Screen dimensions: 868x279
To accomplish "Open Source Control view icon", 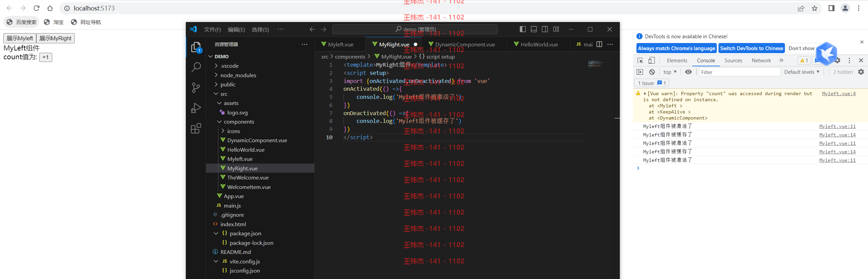I will [196, 88].
